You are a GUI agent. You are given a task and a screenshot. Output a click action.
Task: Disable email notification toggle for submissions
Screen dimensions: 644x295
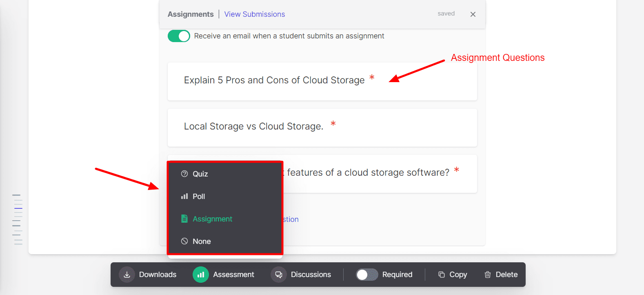click(179, 36)
